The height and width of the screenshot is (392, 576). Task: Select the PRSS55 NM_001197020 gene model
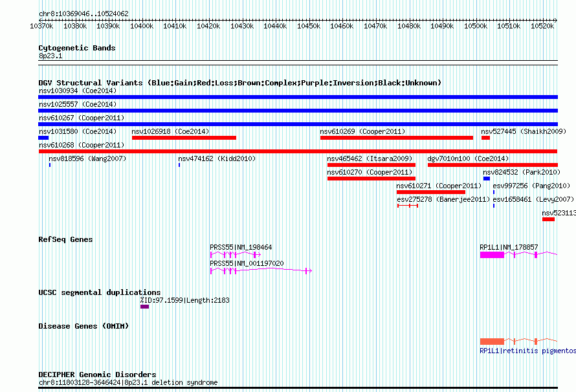coord(261,270)
